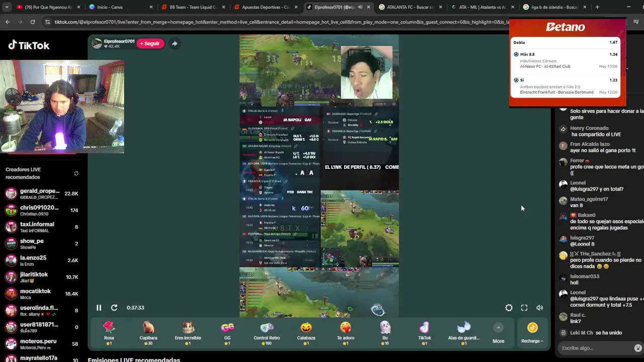Switch to Por Que Ngannou YouTube tab

point(48,7)
